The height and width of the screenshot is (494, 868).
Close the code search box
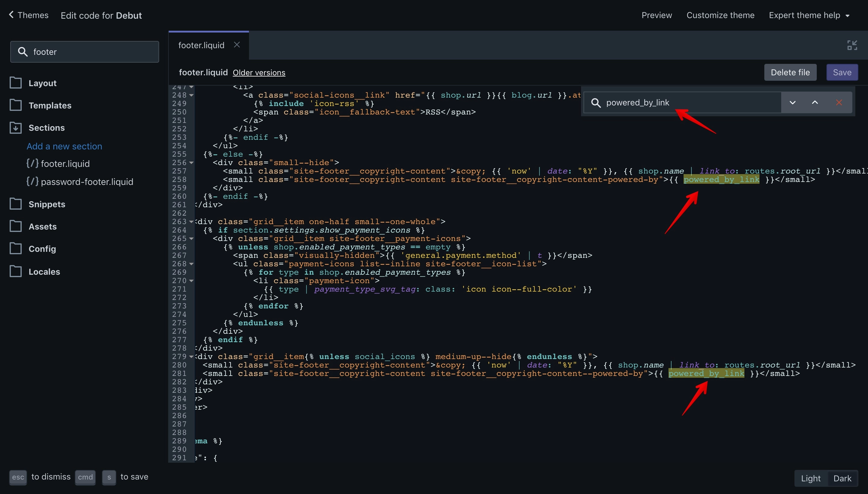click(839, 102)
